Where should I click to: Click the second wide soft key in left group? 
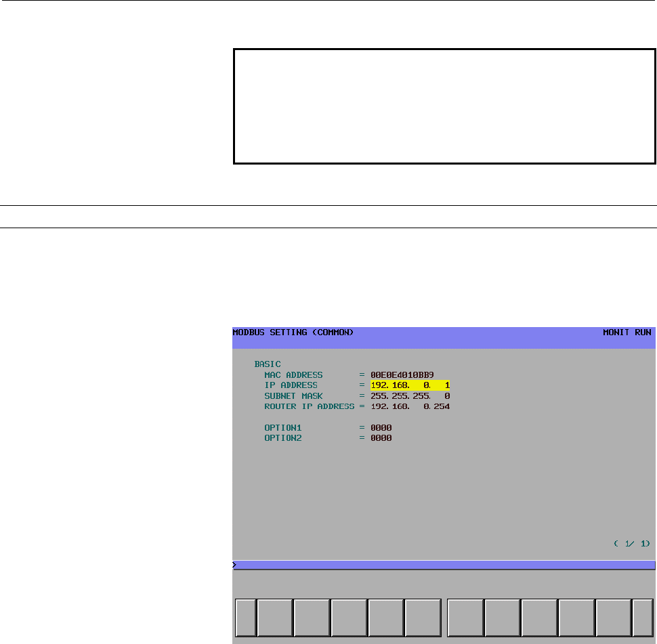[312, 618]
